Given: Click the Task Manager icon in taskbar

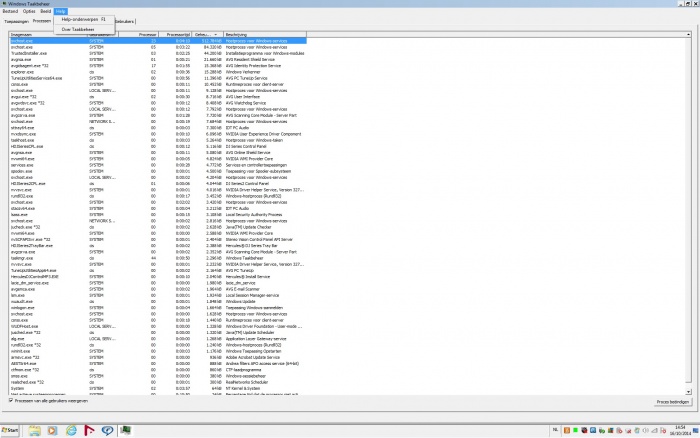Looking at the screenshot, I should click(x=125, y=430).
